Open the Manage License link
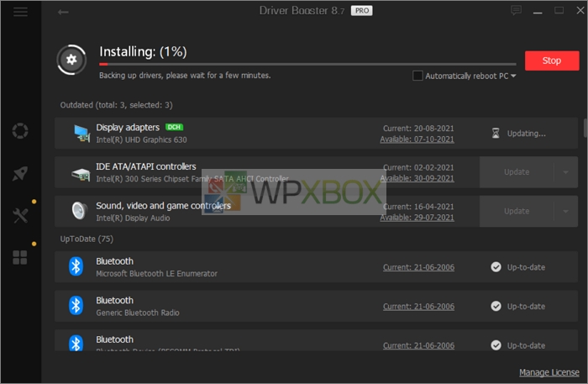588x384 pixels. pyautogui.click(x=549, y=372)
